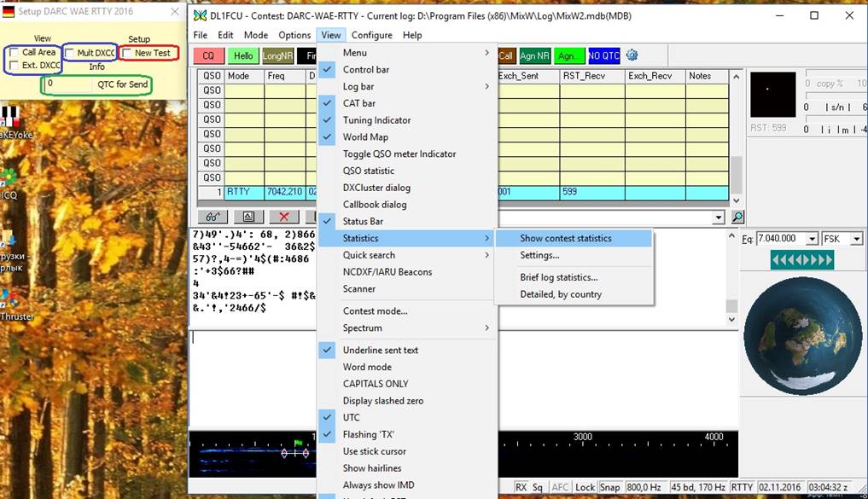Image resolution: width=868 pixels, height=499 pixels.
Task: Click the magnifier icon next to the log dropdown
Action: point(737,218)
